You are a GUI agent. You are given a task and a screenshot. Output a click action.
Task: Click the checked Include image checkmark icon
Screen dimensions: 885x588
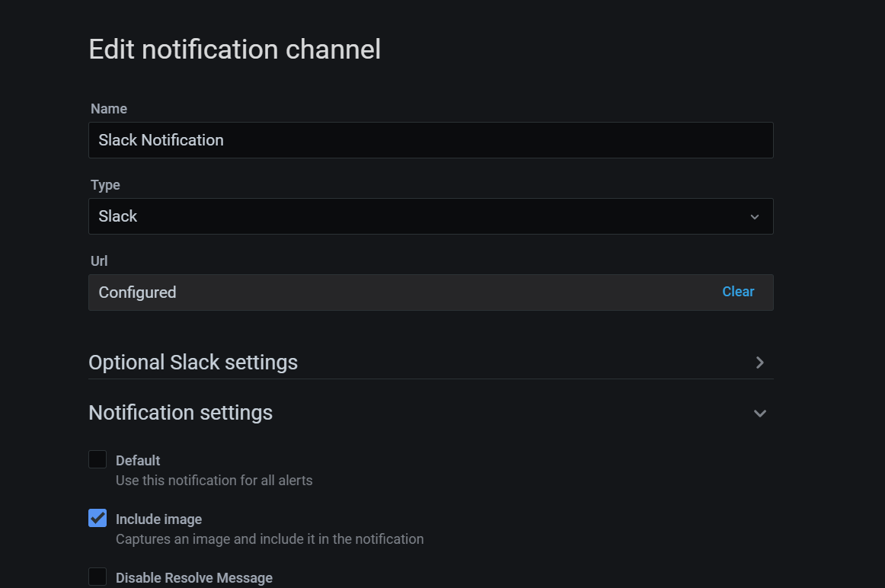97,518
